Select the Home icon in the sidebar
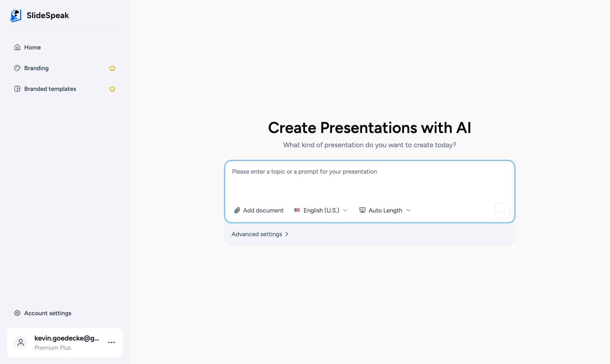 click(17, 47)
